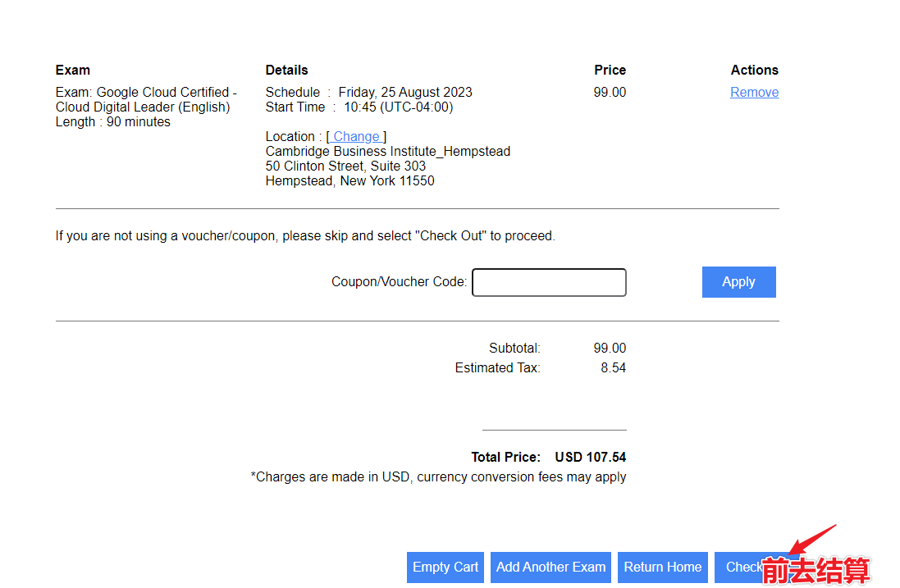Screen dimensions: 900x588
Task: Focus the Coupon/Voucher Code field
Action: click(x=549, y=282)
